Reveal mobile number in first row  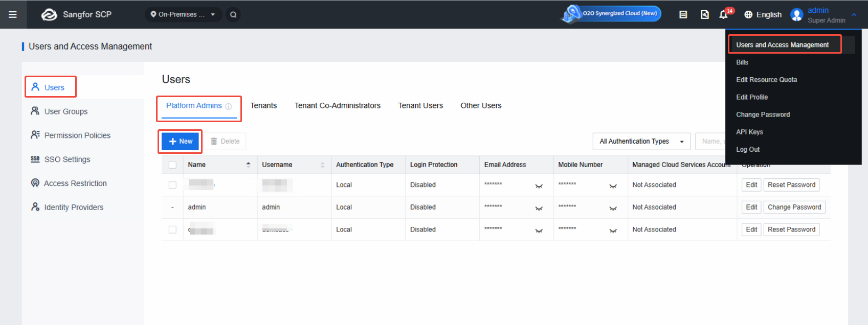pyautogui.click(x=613, y=186)
